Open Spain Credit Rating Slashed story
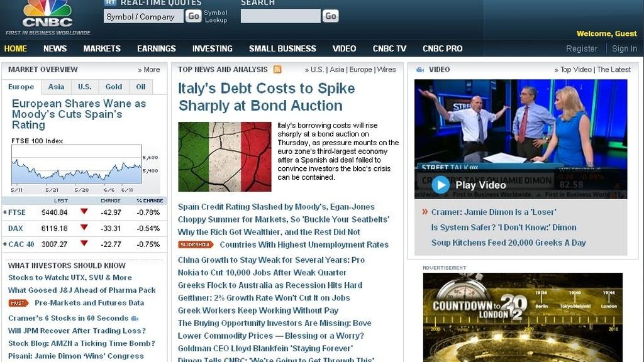 (x=276, y=207)
